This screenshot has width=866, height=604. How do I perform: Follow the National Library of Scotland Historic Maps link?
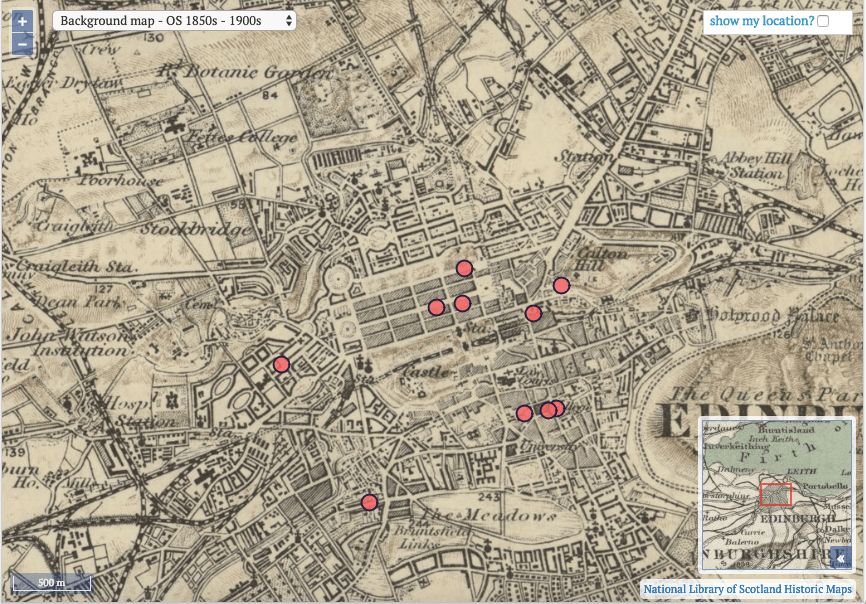point(746,590)
